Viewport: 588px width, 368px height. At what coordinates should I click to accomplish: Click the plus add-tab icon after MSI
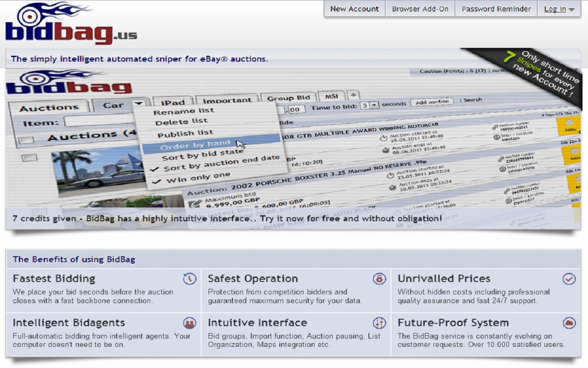pos(353,95)
